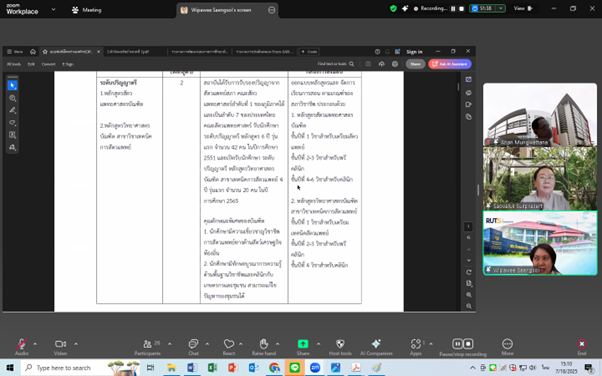Go to previous page up arrow
The image size is (602, 376).
point(468,250)
